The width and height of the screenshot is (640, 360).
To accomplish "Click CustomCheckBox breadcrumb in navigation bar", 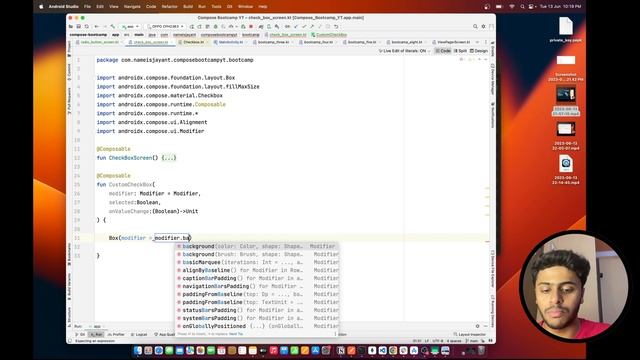I will tap(329, 35).
